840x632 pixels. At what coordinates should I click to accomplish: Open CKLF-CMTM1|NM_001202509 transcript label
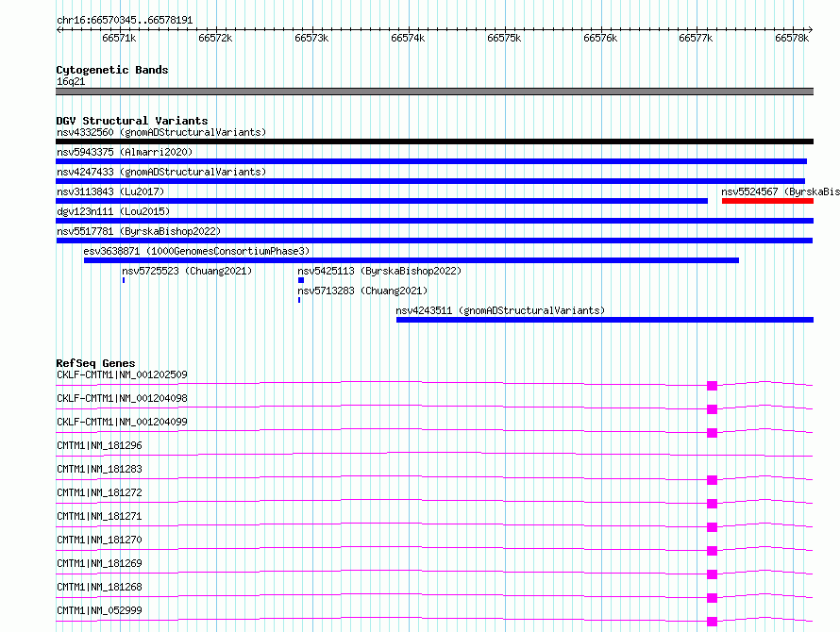pyautogui.click(x=122, y=374)
